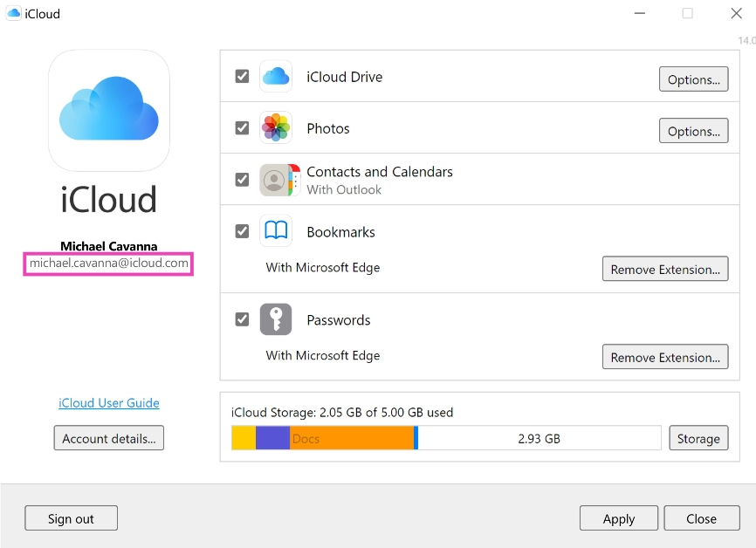Open the Storage management button
This screenshot has width=756, height=548.
click(x=698, y=438)
